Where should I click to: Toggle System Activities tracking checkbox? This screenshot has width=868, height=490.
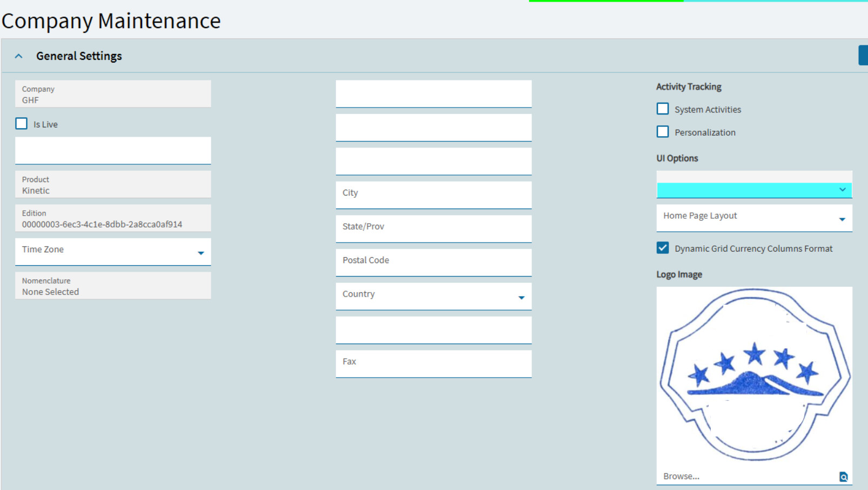[x=663, y=109]
